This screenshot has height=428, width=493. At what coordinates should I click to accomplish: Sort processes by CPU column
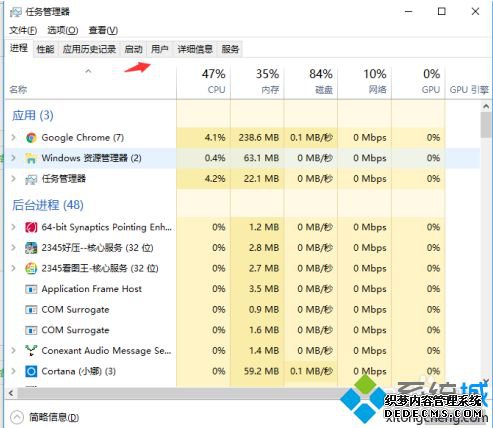click(204, 82)
